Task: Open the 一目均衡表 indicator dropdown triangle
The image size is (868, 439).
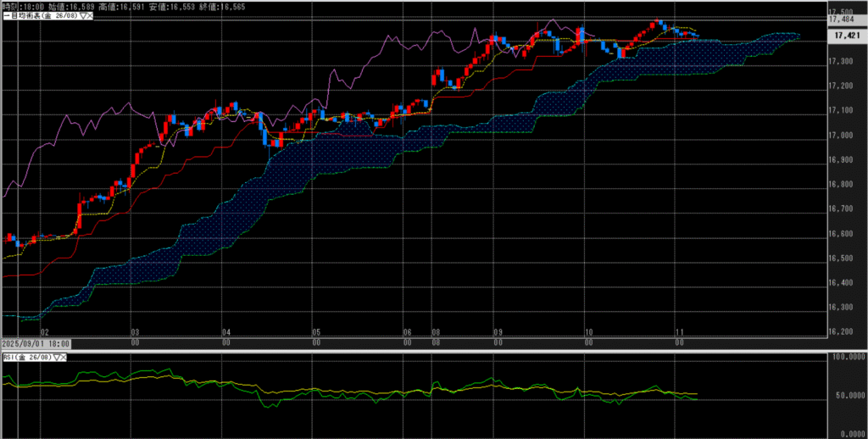Action: [81, 15]
